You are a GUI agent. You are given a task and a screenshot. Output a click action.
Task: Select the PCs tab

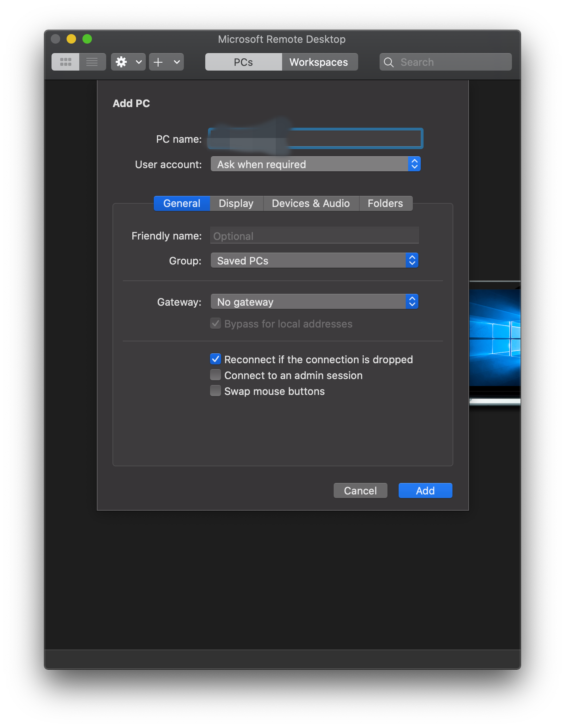(243, 62)
